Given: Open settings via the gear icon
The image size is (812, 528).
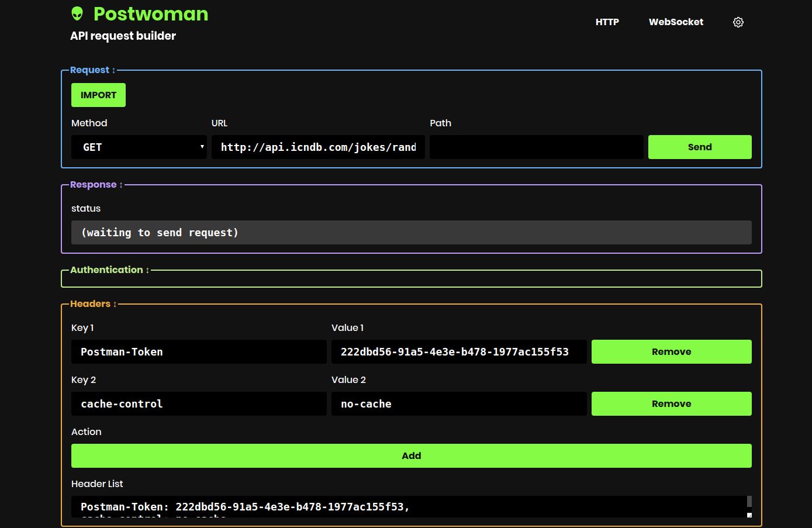Looking at the screenshot, I should [x=738, y=22].
